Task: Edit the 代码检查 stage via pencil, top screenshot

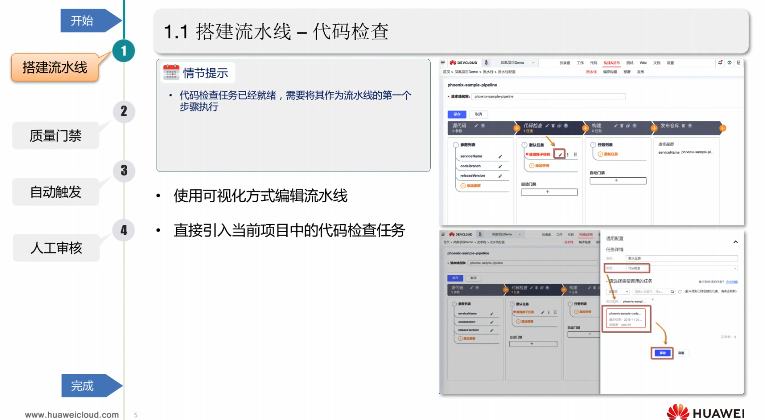Action: [547, 126]
